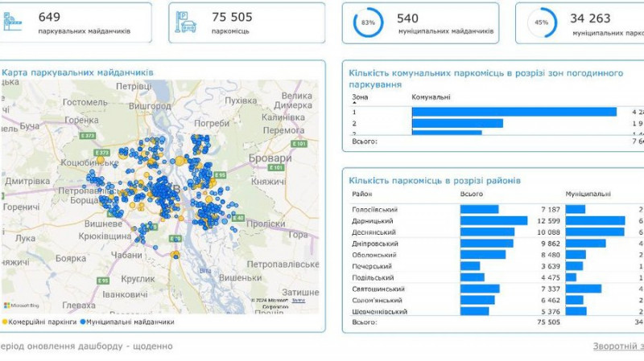Screen dimensions: 644x361
Task: Click the yellow Комерційні паркінги legend dot
Action: click(x=5, y=322)
